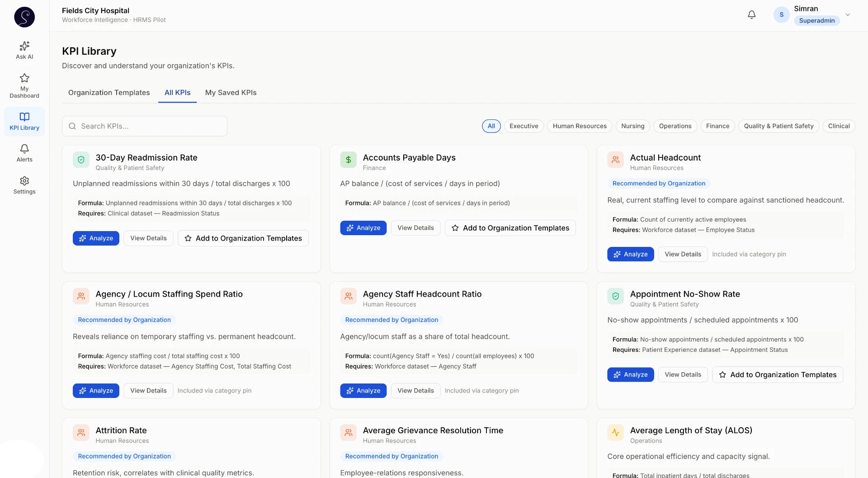Click the Attrition Rate people icon

tap(81, 433)
